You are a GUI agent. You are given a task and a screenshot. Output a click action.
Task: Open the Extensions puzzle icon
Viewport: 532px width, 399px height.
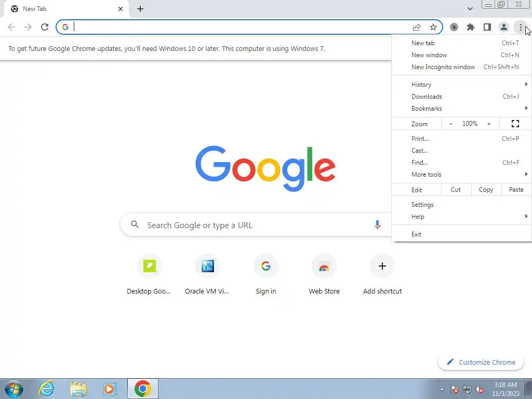coord(471,27)
